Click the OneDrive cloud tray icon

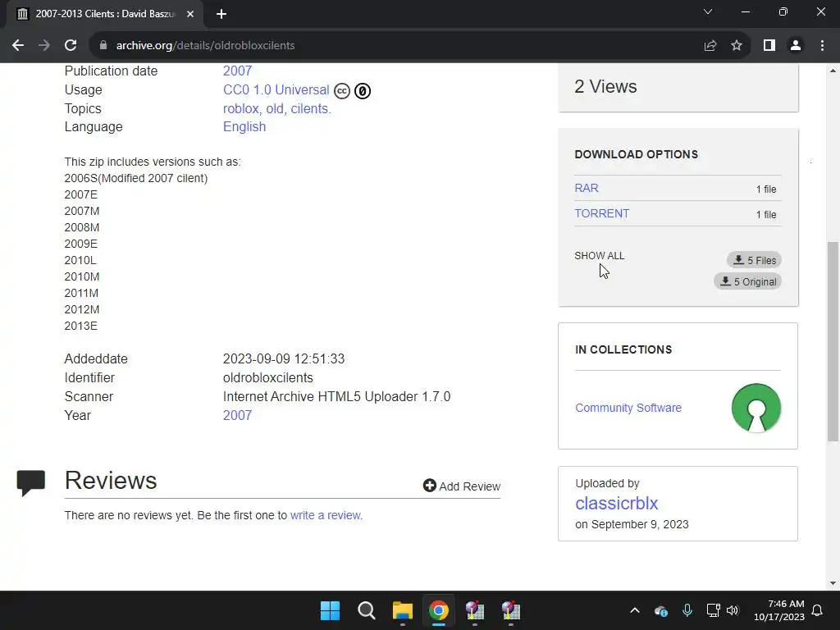tap(661, 610)
